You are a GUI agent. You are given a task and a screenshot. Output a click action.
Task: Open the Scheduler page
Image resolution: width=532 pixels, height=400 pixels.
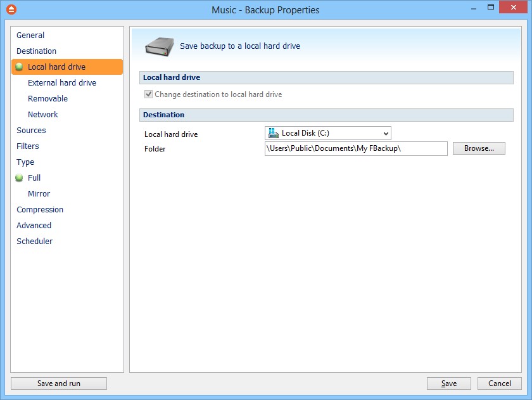click(35, 241)
